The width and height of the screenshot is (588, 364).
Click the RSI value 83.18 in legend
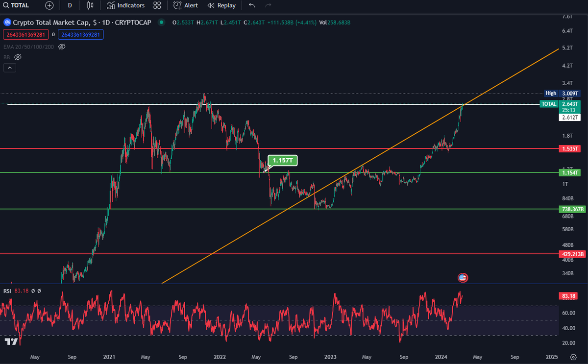point(21,291)
